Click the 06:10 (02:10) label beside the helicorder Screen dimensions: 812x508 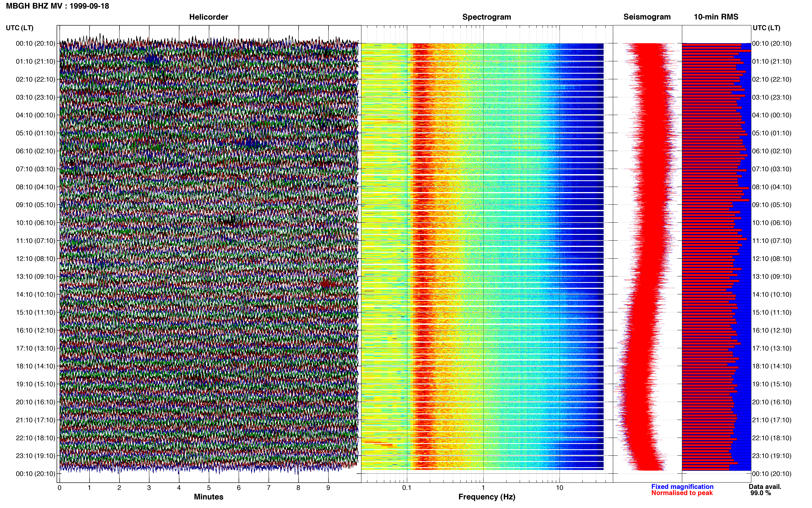click(x=36, y=151)
